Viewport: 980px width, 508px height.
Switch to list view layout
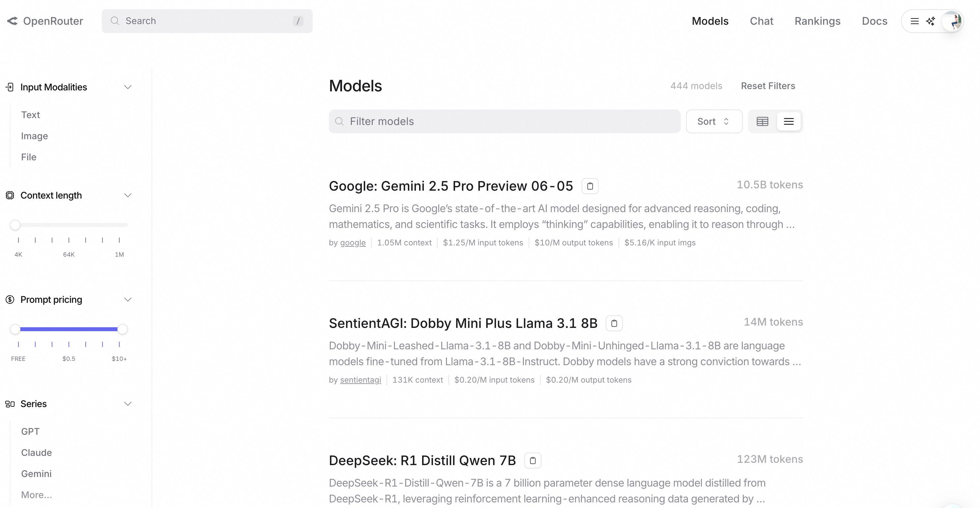(789, 121)
